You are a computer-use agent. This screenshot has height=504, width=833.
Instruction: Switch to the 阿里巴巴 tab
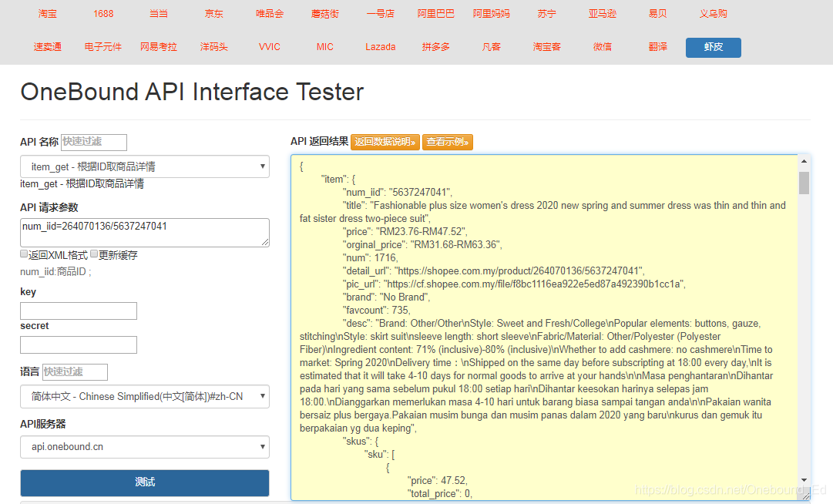click(x=435, y=14)
